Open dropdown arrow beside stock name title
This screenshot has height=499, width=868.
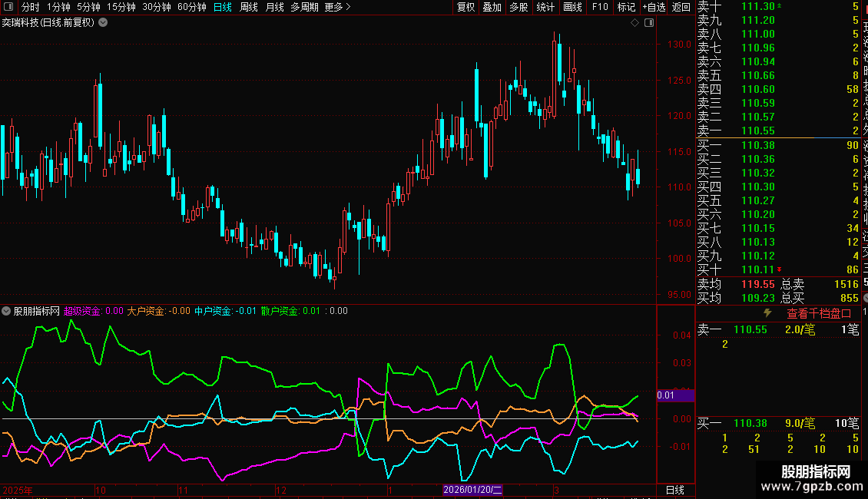coord(103,23)
